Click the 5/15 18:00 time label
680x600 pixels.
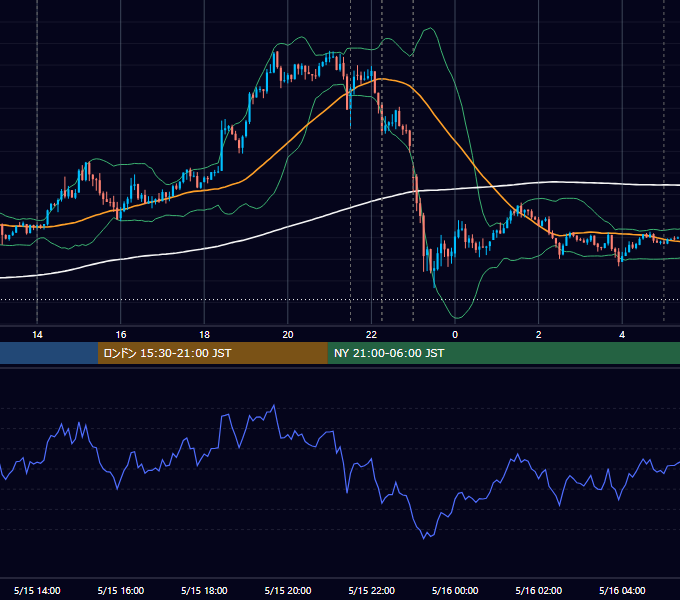pos(204,590)
